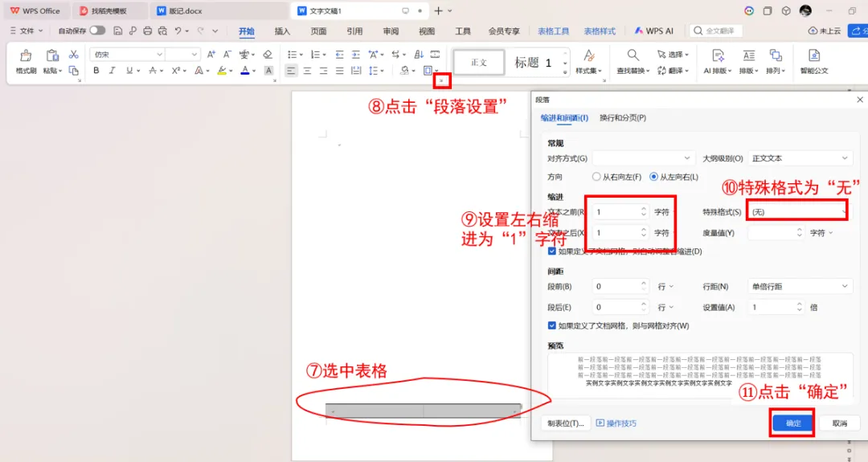The height and width of the screenshot is (462, 868).
Task: Open the line spacing (行距) dropdown
Action: [x=800, y=287]
